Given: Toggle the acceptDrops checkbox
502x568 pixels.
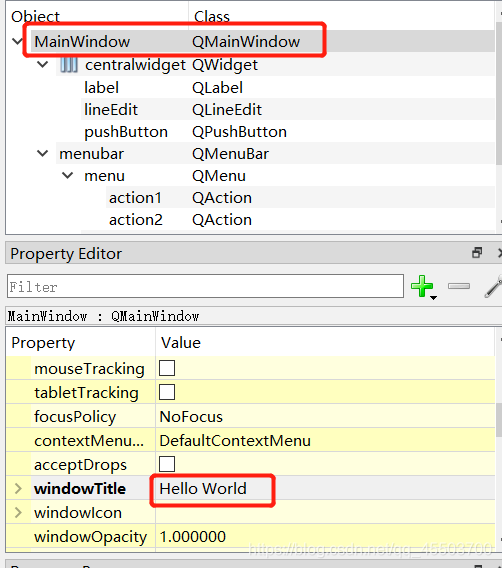Looking at the screenshot, I should 167,464.
